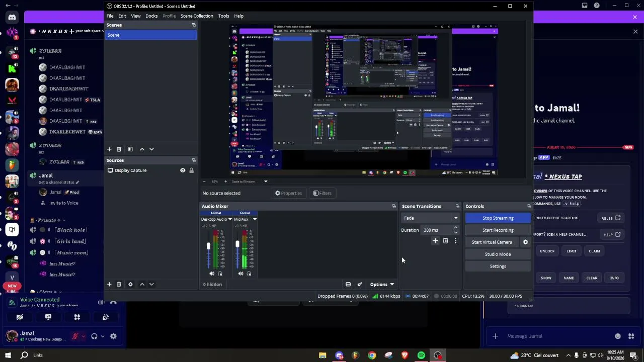644x362 pixels.
Task: Open advanced audio properties gear icon
Action: 359,285
